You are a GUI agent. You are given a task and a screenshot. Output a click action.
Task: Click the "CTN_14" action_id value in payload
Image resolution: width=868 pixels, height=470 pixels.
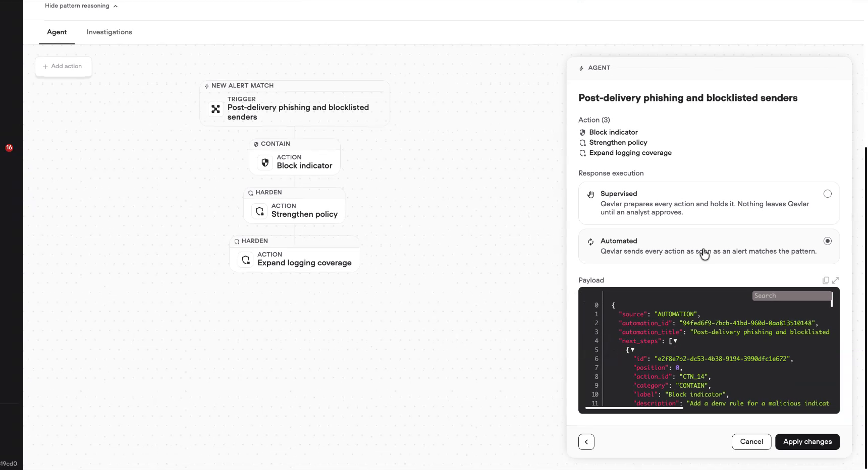[x=694, y=377]
